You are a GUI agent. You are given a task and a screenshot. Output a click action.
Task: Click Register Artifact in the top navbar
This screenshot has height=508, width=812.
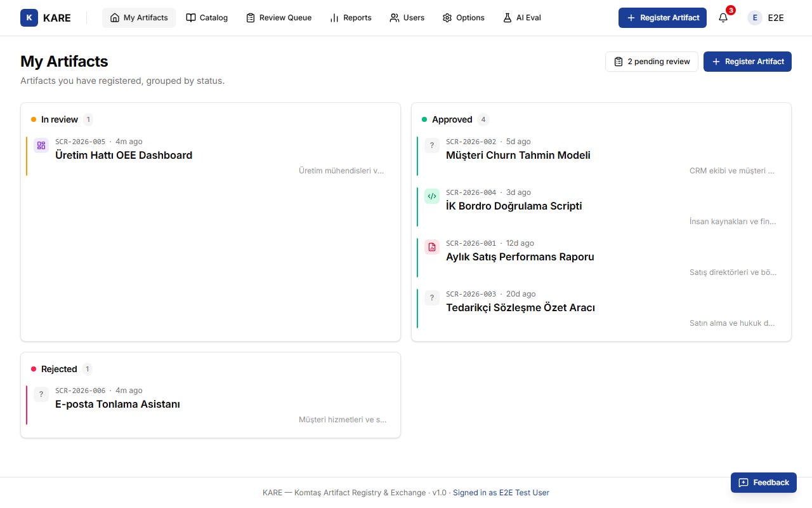[662, 18]
